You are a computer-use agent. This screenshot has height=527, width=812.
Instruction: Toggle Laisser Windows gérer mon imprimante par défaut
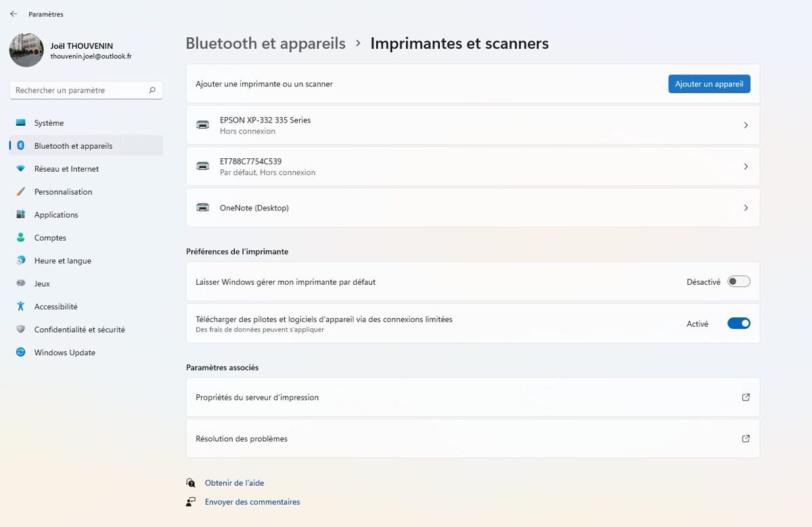[739, 281]
